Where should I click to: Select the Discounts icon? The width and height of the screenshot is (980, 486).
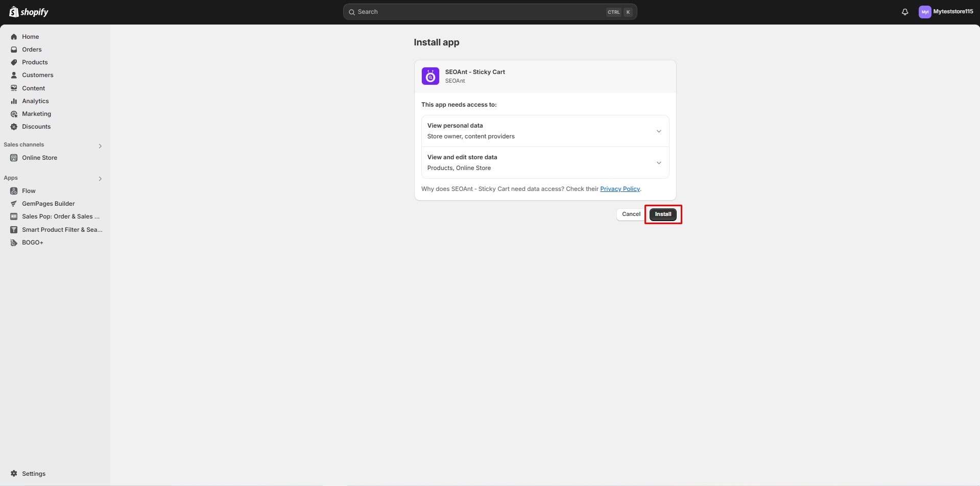(x=14, y=126)
